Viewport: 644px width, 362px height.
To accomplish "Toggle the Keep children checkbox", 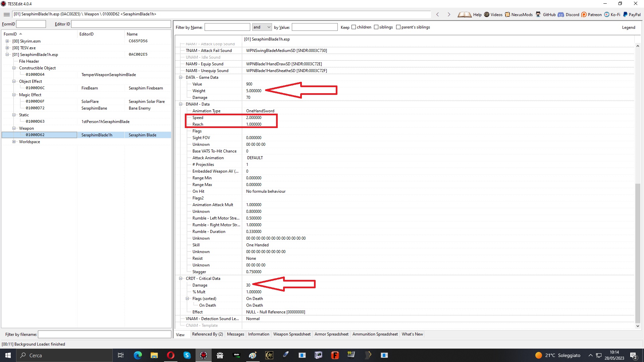I will [x=354, y=27].
